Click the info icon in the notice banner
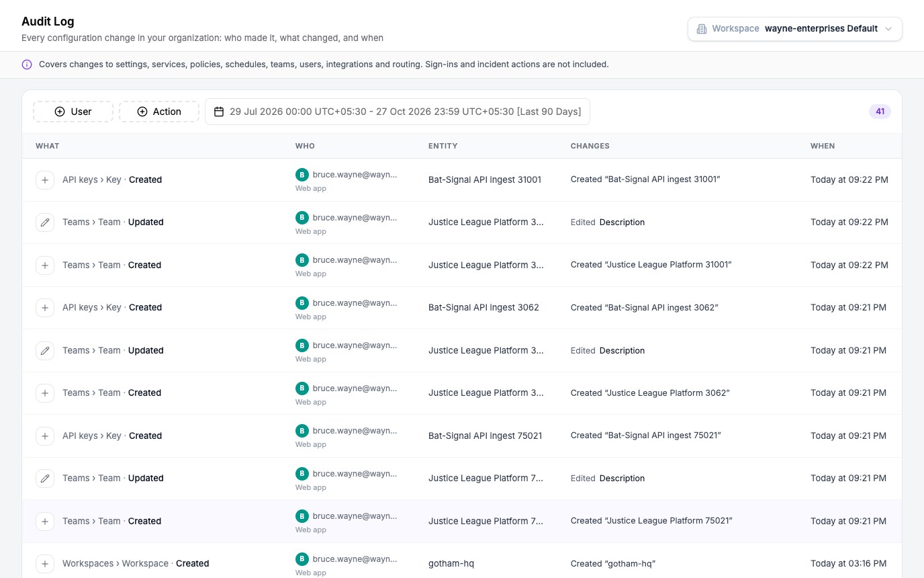Screen dimensions: 924x578 tap(27, 65)
